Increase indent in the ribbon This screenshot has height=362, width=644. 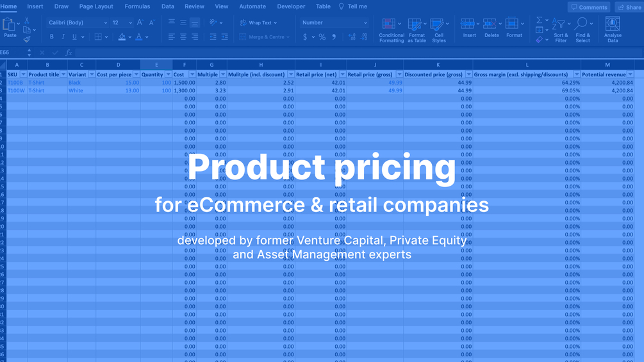(225, 37)
